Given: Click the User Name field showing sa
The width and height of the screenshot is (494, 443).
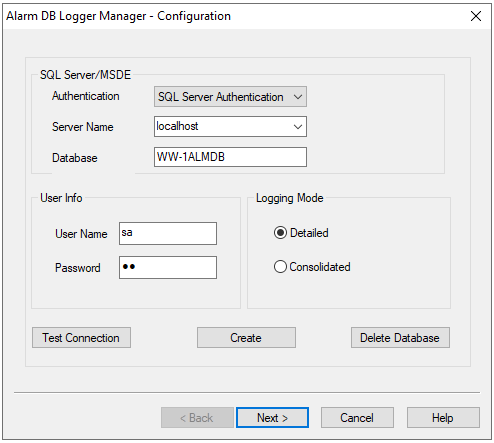Looking at the screenshot, I should (x=168, y=233).
